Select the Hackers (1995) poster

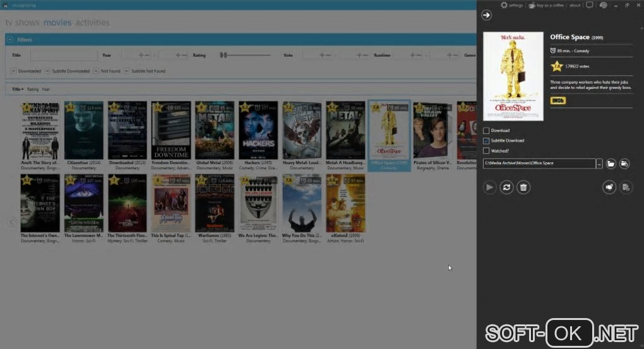click(x=258, y=131)
